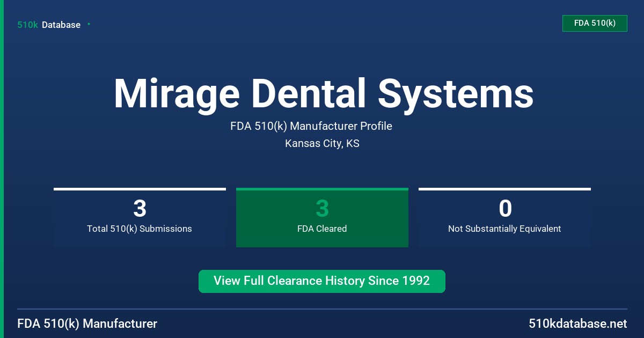644x338 pixels.
Task: Click the FDA 510(k) Manufacturer footer text
Action: 87,324
